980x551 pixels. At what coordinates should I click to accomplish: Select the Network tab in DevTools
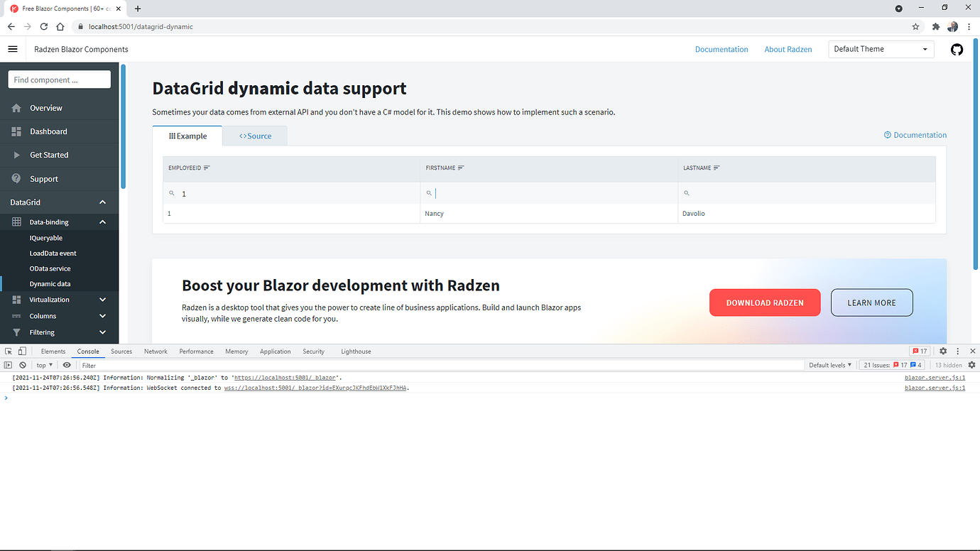pyautogui.click(x=156, y=351)
